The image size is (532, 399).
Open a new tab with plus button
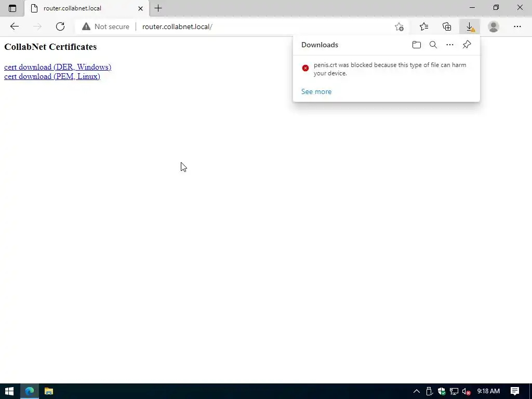pos(158,8)
